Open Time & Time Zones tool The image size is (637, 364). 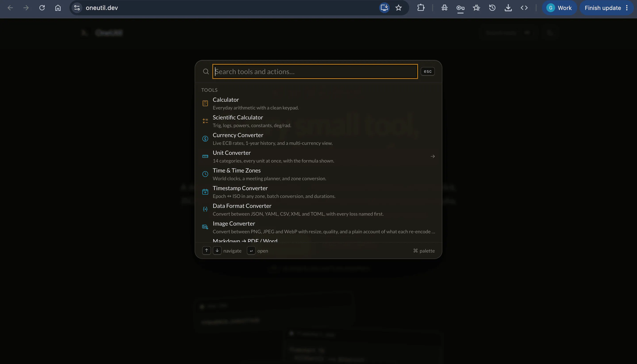tap(318, 174)
